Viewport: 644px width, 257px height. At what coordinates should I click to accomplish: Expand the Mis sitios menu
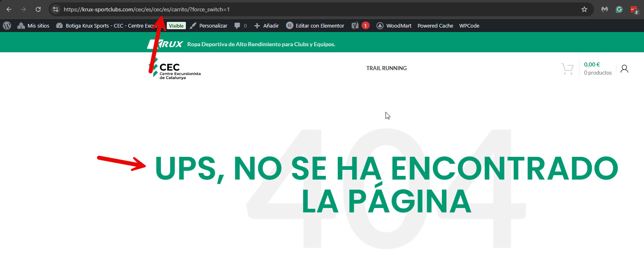click(33, 26)
